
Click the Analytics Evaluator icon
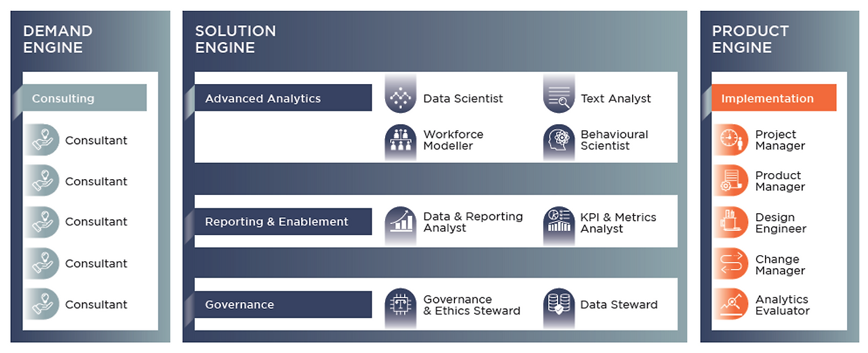click(730, 305)
